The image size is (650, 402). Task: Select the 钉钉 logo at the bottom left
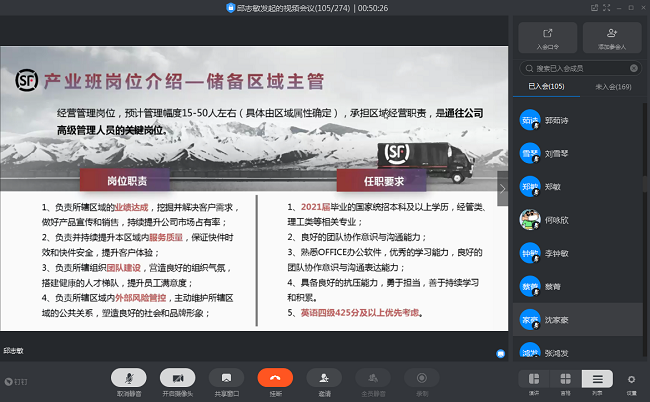16,382
